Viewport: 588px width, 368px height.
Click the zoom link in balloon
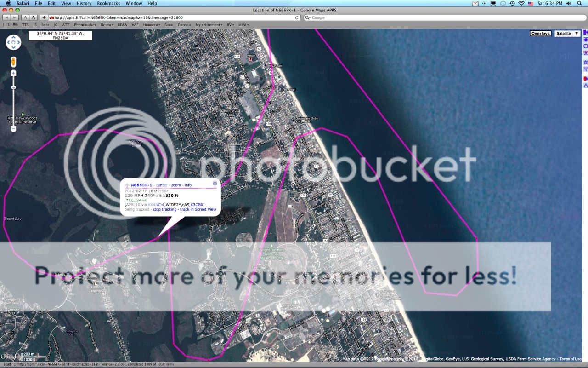point(176,185)
